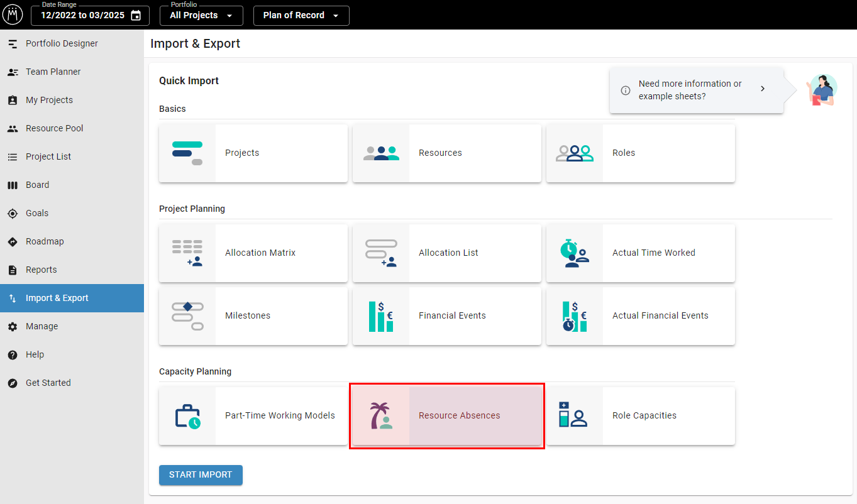Expand the need more information chevron
857x504 pixels.
(x=763, y=89)
